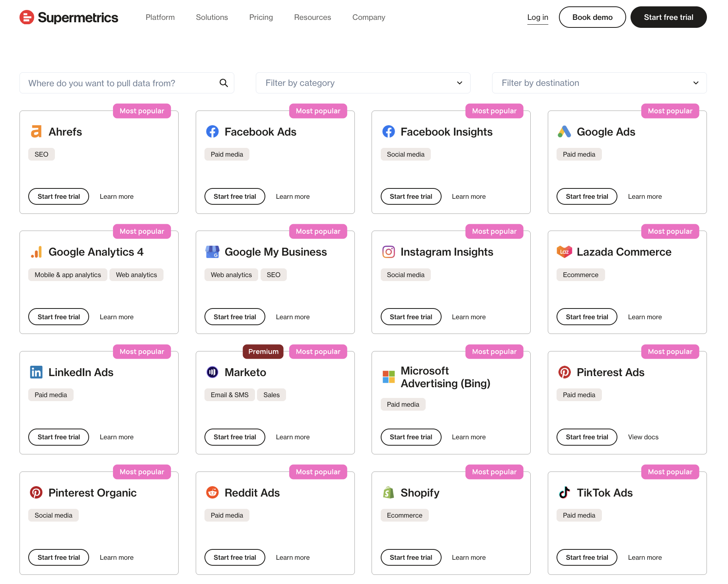
Task: Open Learn more for Google Analytics 4
Action: [117, 316]
